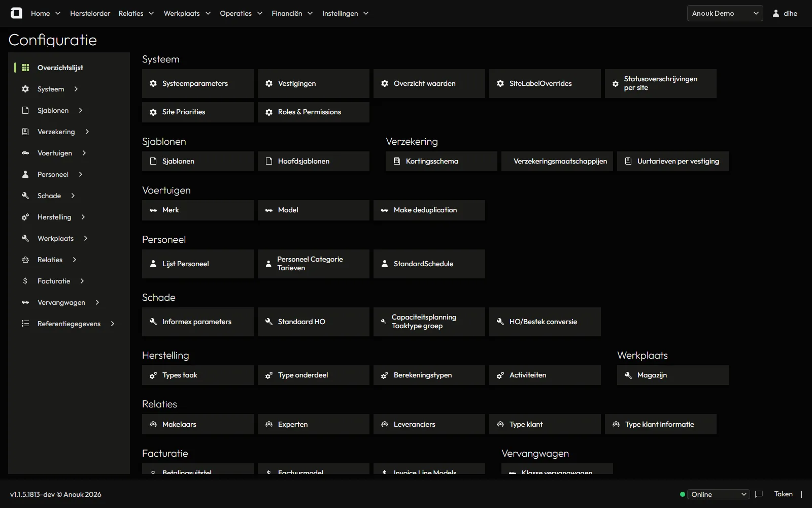This screenshot has height=508, width=812.
Task: Click the chat bubble icon in the footer
Action: pyautogui.click(x=759, y=494)
